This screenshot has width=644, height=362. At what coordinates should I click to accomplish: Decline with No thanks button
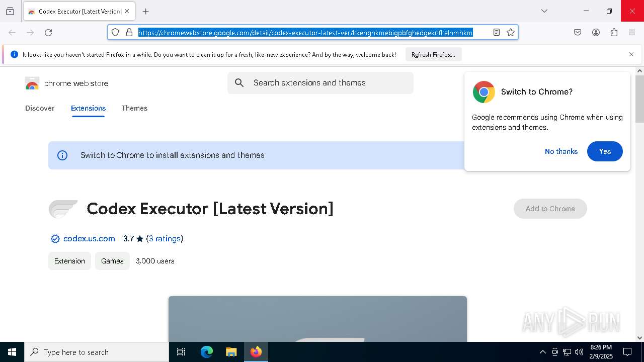point(561,151)
